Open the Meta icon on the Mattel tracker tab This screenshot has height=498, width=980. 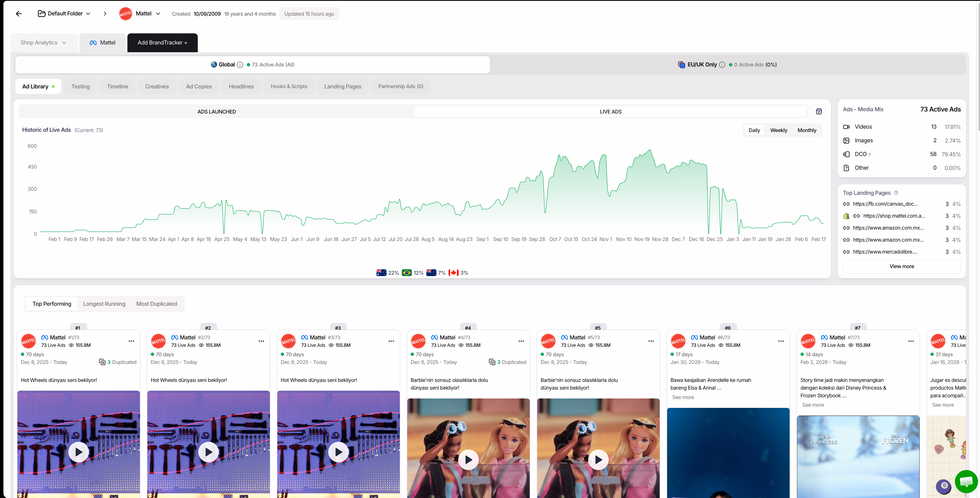(x=93, y=43)
